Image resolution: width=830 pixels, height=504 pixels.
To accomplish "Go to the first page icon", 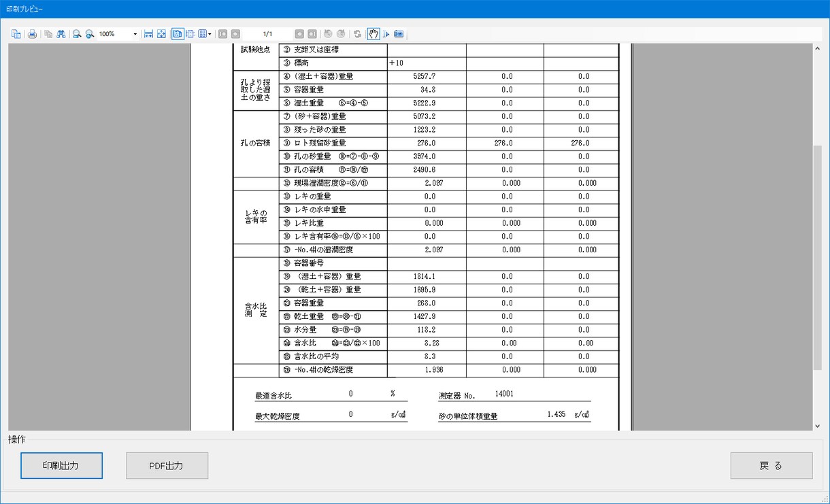I will 222,34.
